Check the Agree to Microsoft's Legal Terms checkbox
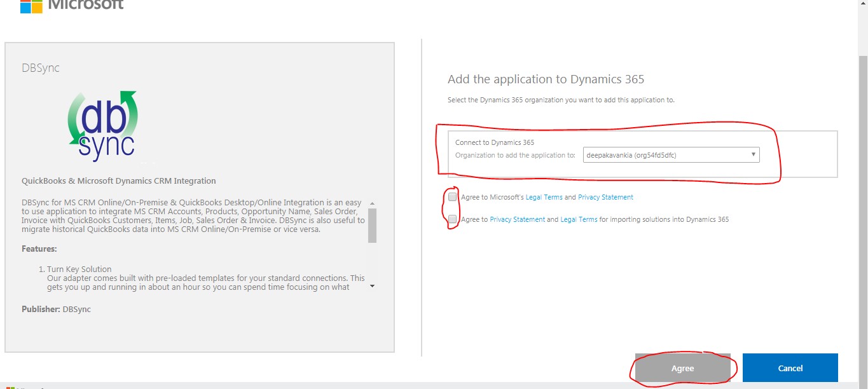 pos(452,197)
